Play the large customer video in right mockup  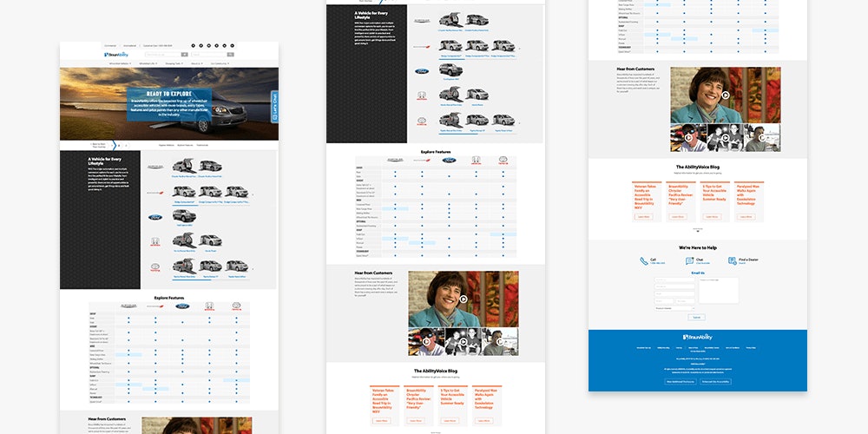pos(725,95)
